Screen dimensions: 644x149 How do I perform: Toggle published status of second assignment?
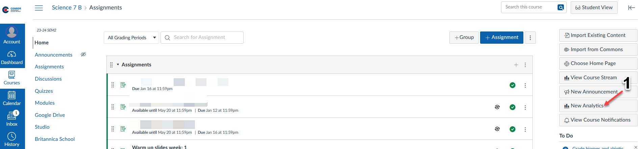point(512,107)
